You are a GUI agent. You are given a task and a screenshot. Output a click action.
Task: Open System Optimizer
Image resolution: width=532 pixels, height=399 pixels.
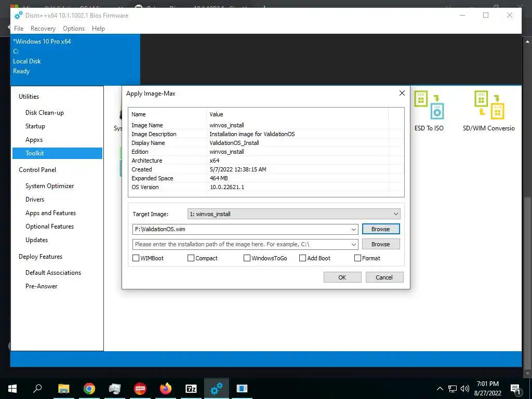pos(49,186)
